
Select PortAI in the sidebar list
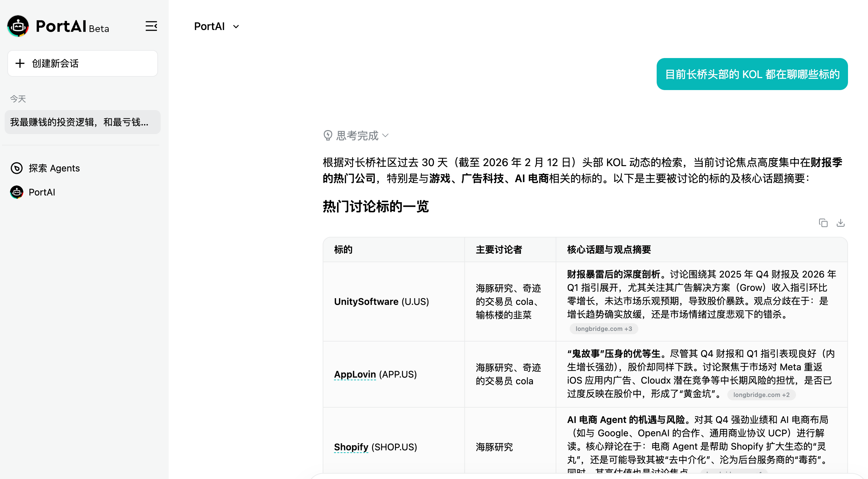42,192
